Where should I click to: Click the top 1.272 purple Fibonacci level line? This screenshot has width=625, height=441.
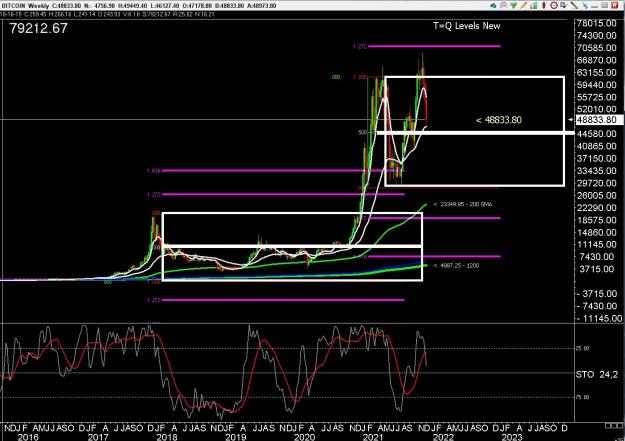coord(434,46)
